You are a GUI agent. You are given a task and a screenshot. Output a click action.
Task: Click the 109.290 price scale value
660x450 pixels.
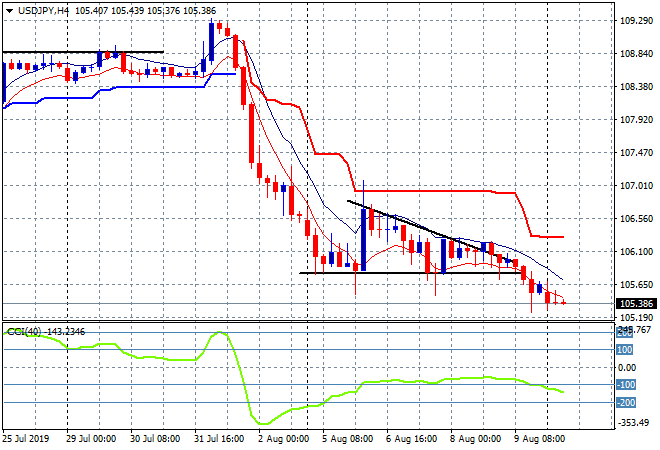[636, 21]
